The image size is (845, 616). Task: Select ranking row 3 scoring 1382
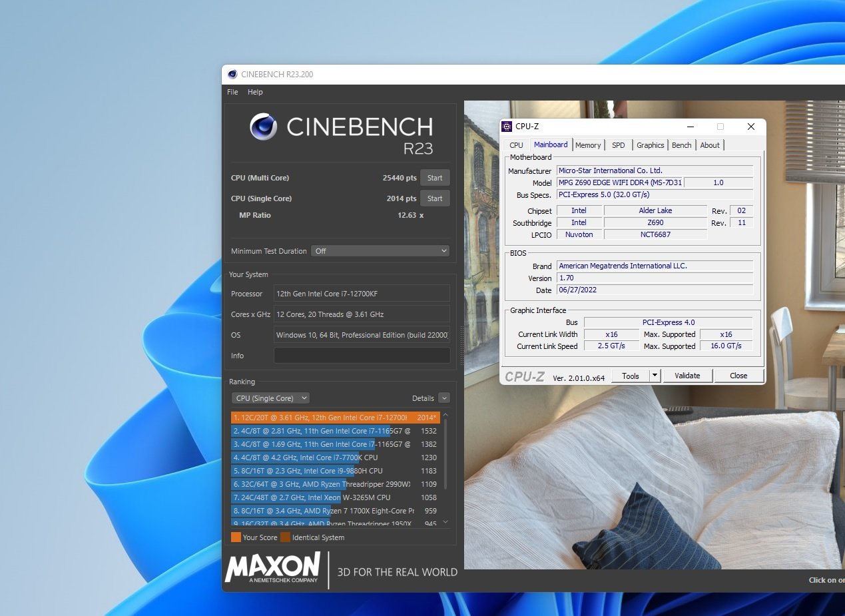pyautogui.click(x=335, y=444)
